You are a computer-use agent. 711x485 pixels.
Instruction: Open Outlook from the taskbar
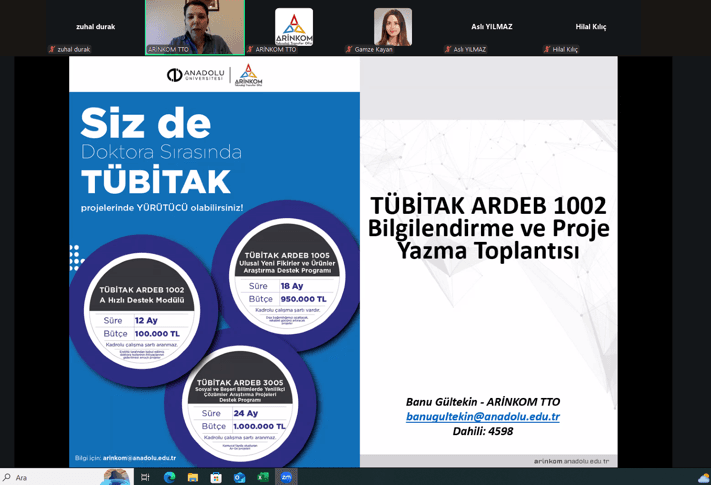pyautogui.click(x=240, y=477)
